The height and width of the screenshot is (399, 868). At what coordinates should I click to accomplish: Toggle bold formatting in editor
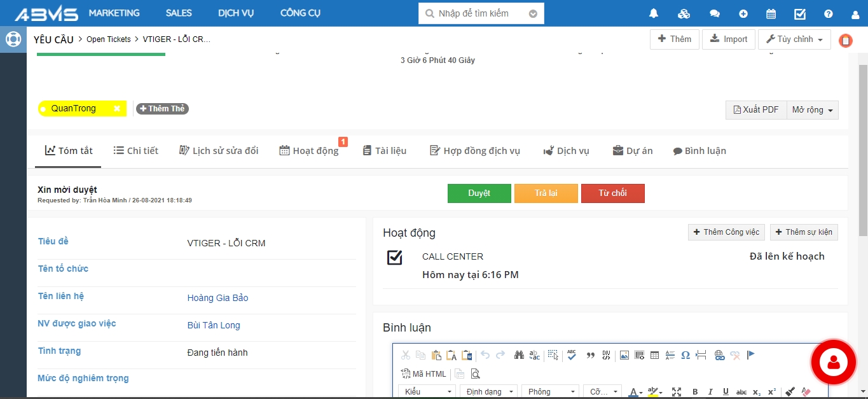point(695,392)
